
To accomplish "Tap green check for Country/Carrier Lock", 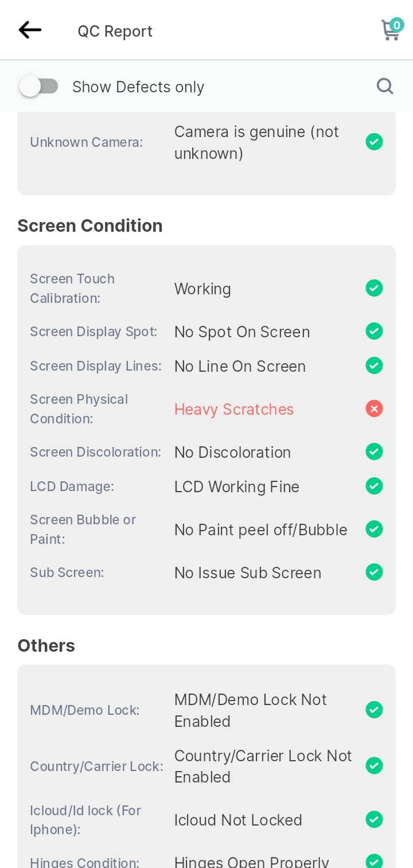I will click(x=374, y=765).
